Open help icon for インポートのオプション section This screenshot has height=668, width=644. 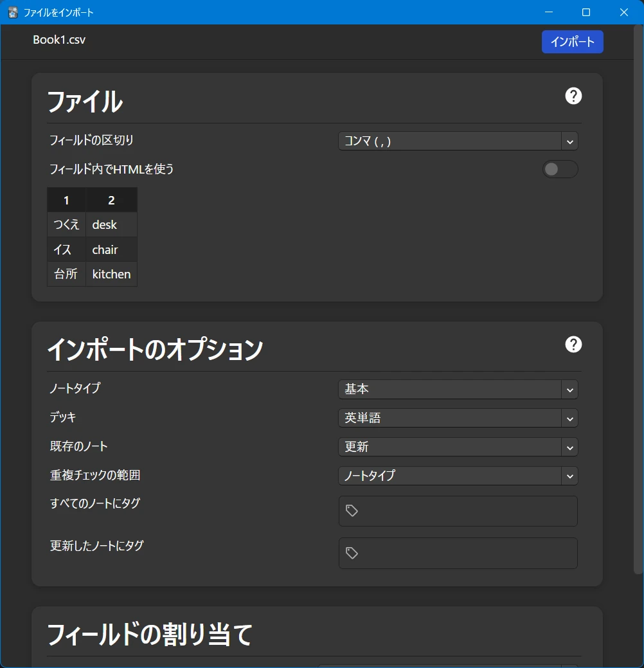573,345
